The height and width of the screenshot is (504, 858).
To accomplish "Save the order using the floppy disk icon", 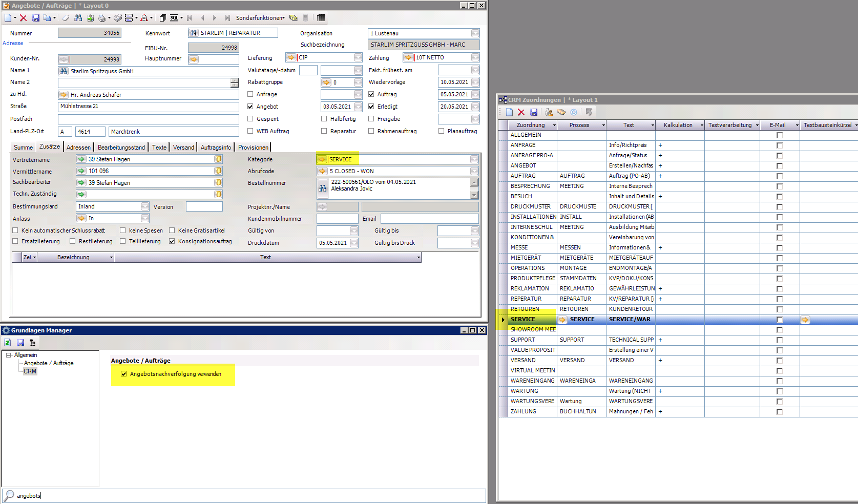I will click(36, 18).
